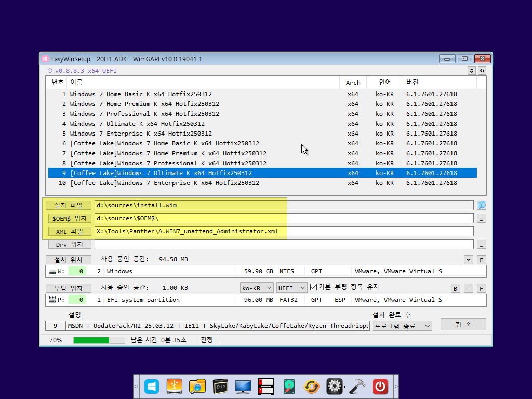532x399 pixels.
Task: Click the XML file path field
Action: 284,231
